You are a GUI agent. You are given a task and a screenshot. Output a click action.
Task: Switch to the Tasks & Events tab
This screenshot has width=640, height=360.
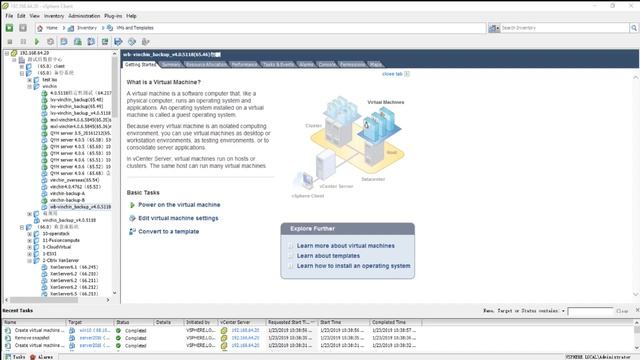tap(278, 64)
